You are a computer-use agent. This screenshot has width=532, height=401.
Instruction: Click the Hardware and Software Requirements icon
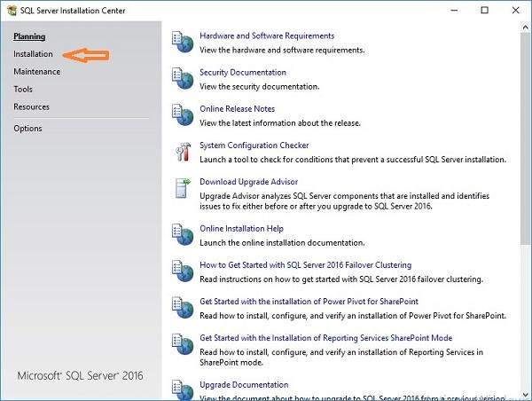183,43
